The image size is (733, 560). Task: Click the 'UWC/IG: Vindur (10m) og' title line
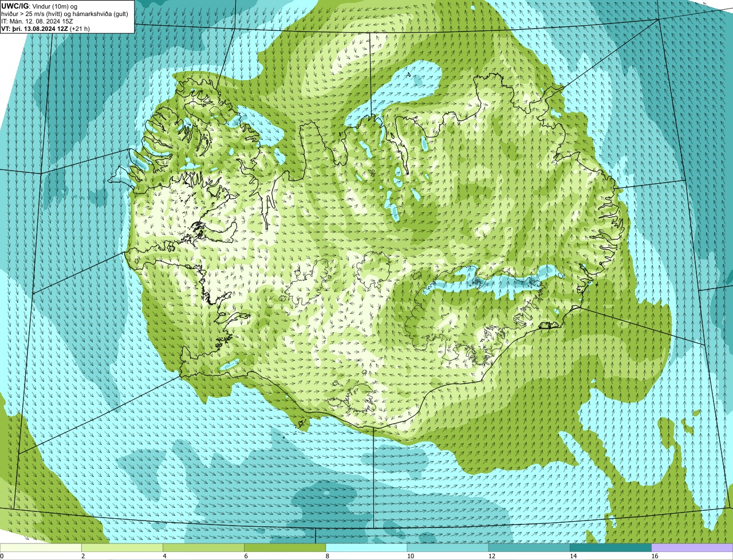[40, 6]
